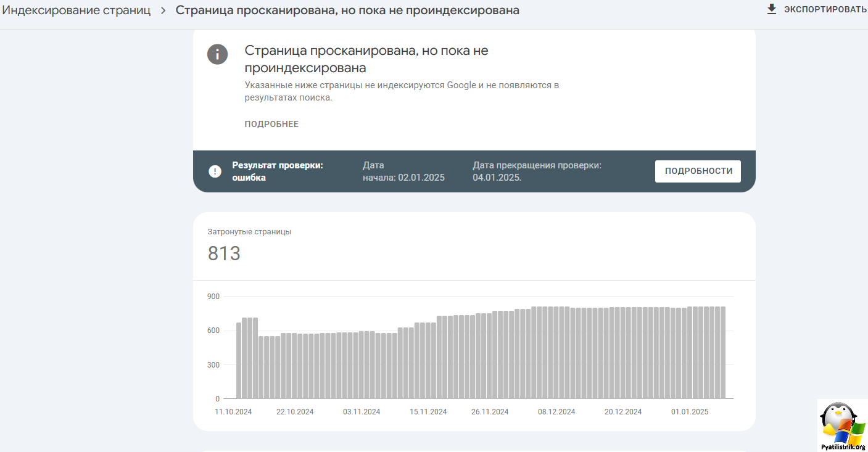868x452 pixels.
Task: Click the info icon beside the status title
Action: tap(217, 54)
